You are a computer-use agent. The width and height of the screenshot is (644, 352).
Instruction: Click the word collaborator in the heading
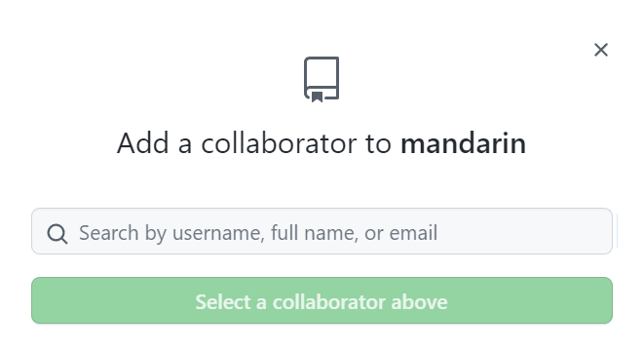[x=279, y=143]
